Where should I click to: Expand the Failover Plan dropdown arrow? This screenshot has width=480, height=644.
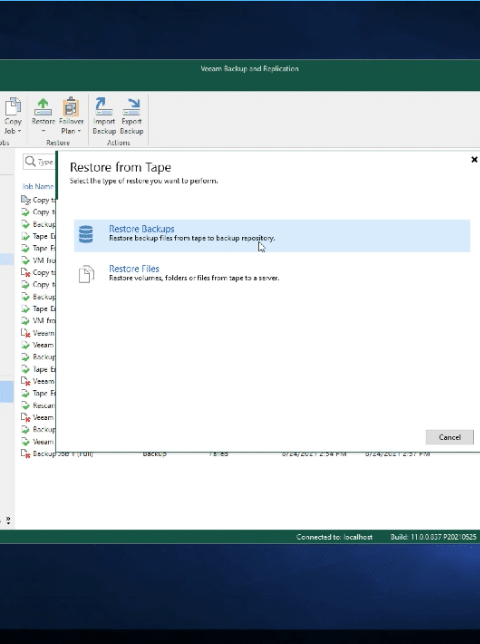coord(79,131)
